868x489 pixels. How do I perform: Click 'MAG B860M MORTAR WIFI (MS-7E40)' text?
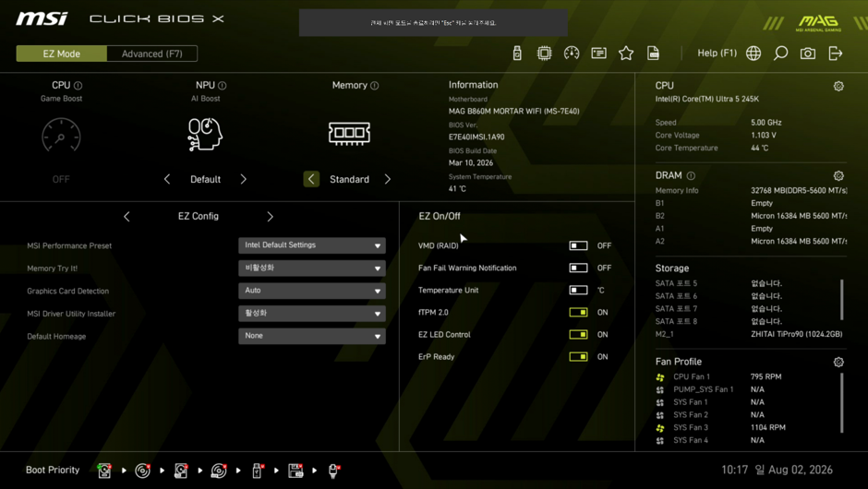click(x=513, y=112)
